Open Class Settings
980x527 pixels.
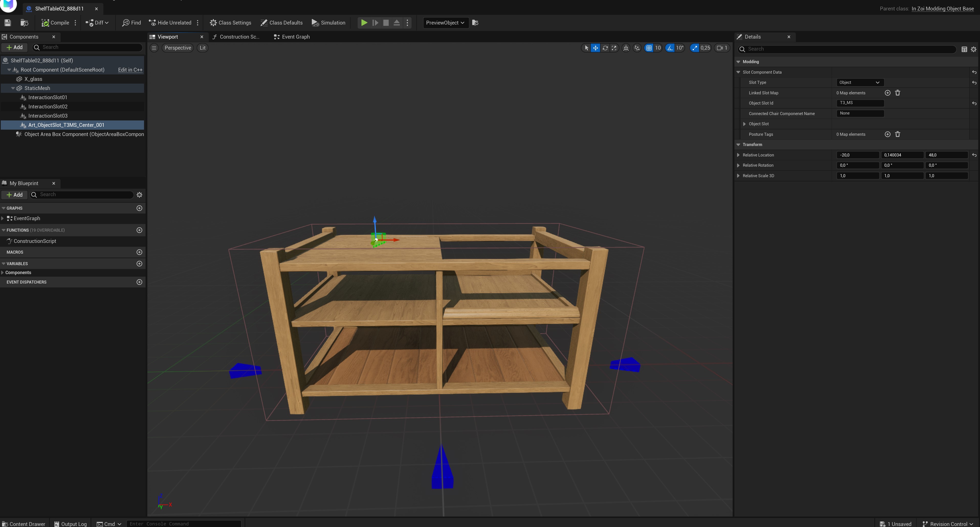230,23
